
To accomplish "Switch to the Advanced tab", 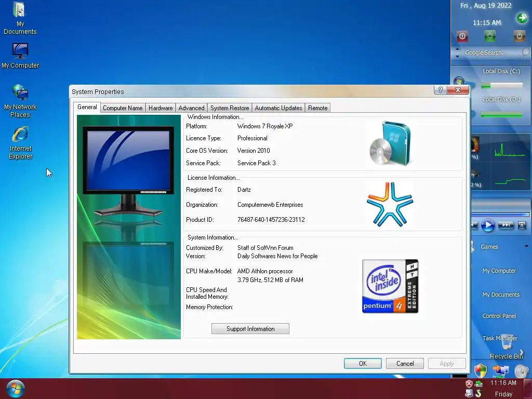I will 191,108.
